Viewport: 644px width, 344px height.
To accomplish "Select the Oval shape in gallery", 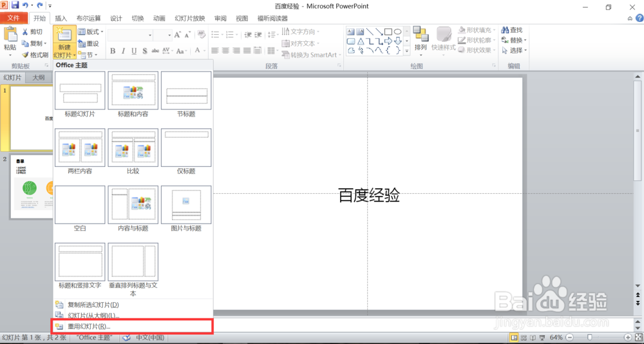I will (x=397, y=32).
